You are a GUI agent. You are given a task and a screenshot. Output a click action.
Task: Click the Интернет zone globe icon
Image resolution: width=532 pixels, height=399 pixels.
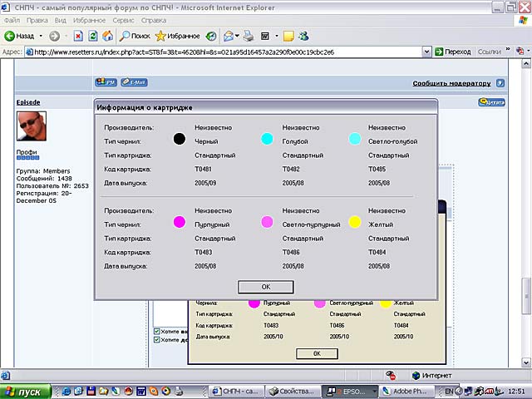click(x=416, y=376)
